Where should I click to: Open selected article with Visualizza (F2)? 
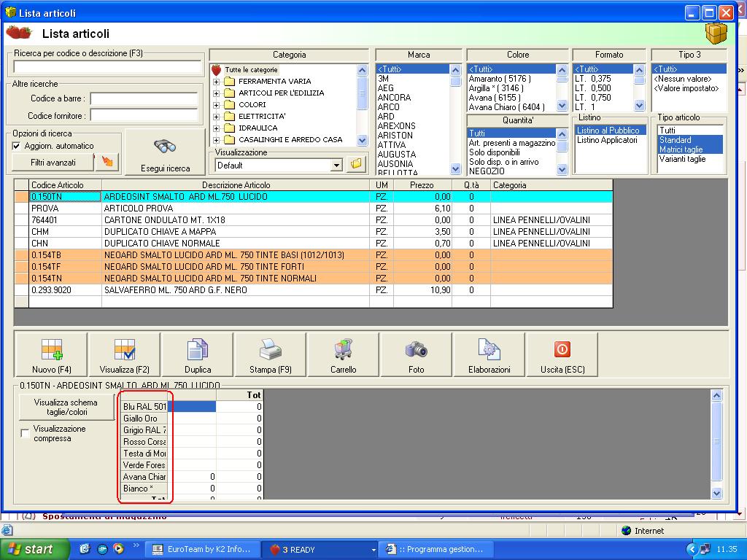[x=124, y=355]
